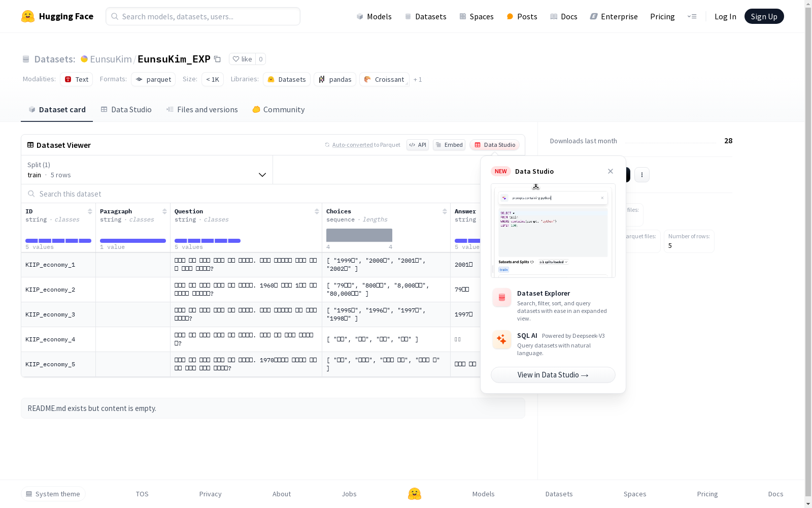Viewport: 812px width, 508px height.
Task: Select the KIIP_economy_3 row ID cell
Action: coord(58,314)
